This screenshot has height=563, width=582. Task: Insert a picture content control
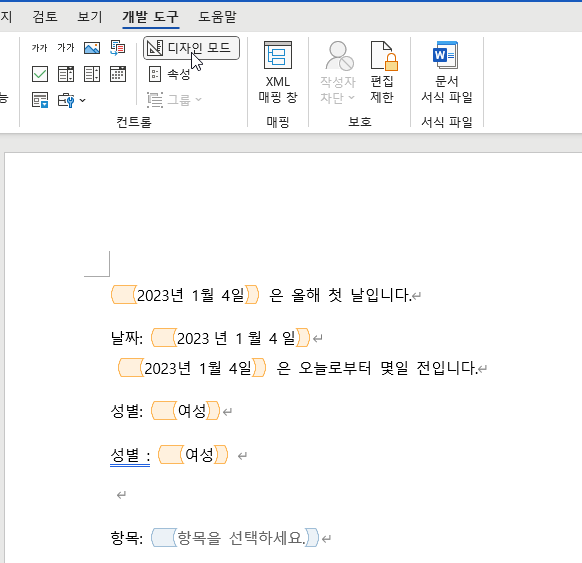tap(92, 48)
